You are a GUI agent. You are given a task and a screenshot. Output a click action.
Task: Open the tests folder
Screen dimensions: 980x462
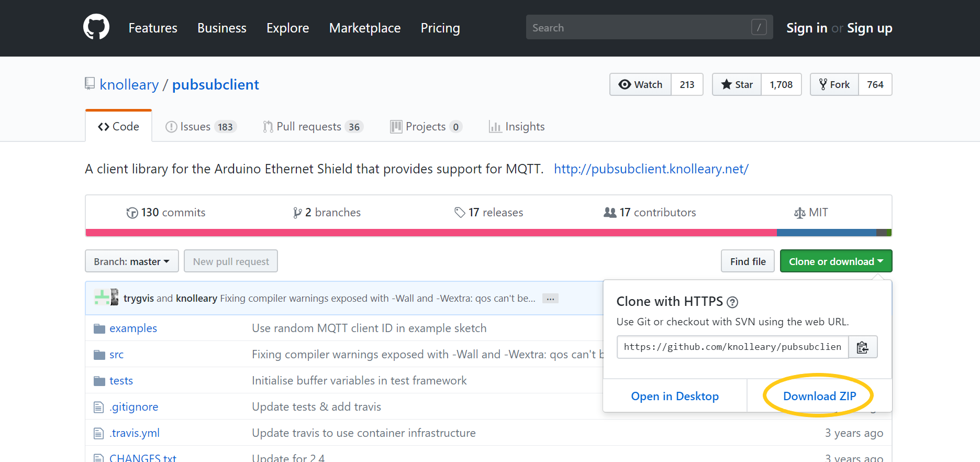pyautogui.click(x=121, y=380)
